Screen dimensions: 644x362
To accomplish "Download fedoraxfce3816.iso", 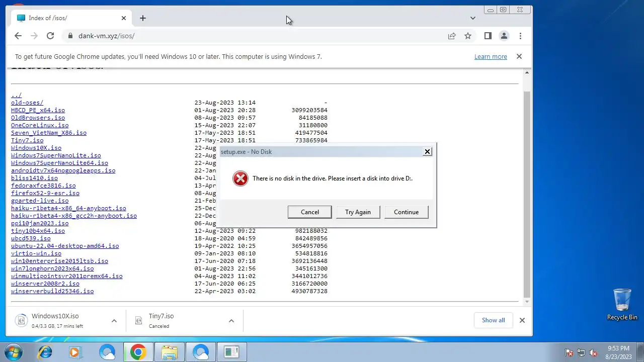I will [43, 186].
